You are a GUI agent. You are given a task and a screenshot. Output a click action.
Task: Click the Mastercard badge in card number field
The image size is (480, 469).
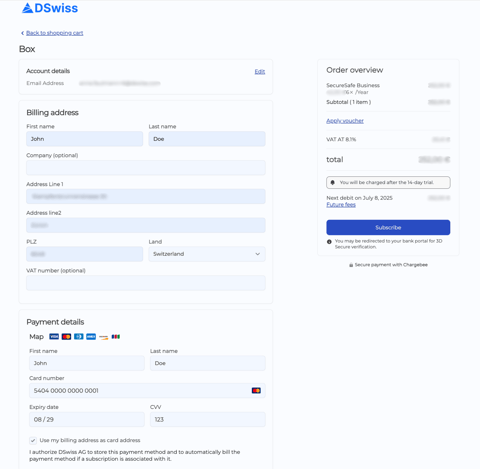[256, 390]
